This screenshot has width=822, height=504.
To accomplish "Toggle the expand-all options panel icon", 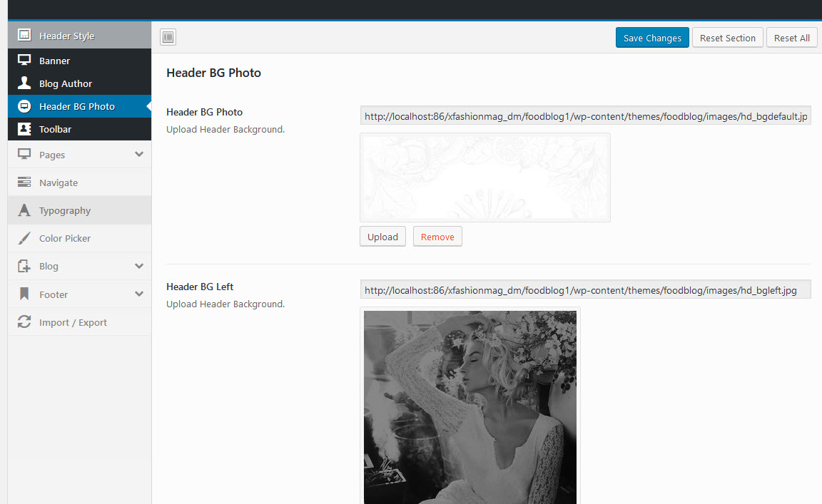I will click(168, 37).
